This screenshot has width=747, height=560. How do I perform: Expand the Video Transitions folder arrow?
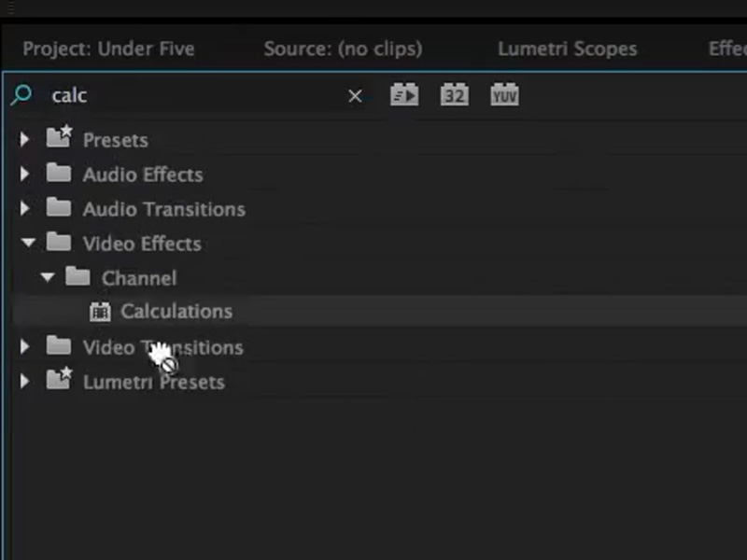(24, 346)
